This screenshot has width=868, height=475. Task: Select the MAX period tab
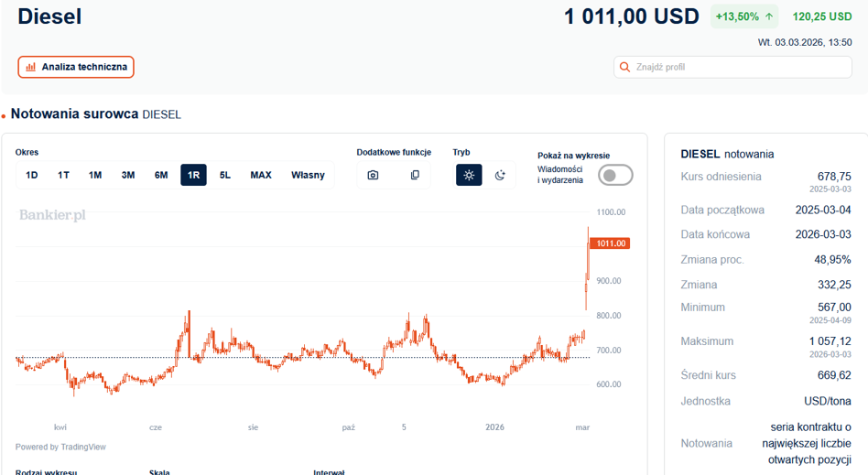pos(261,175)
